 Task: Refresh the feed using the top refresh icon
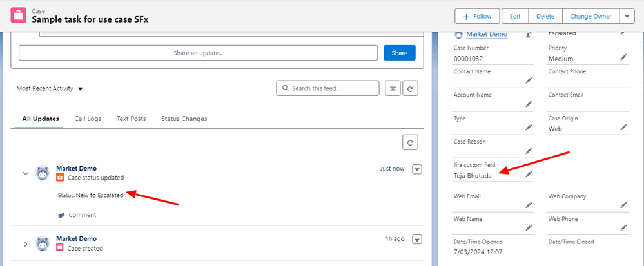410,88
